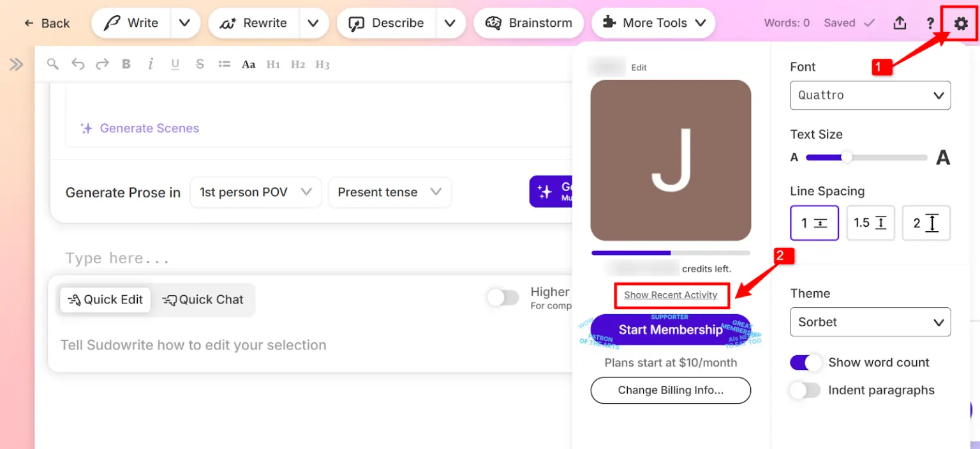Apply bold formatting

(x=126, y=63)
